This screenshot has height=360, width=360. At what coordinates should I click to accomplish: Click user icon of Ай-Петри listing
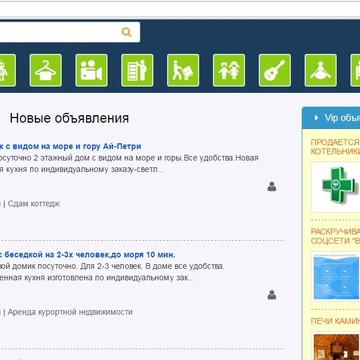click(272, 187)
